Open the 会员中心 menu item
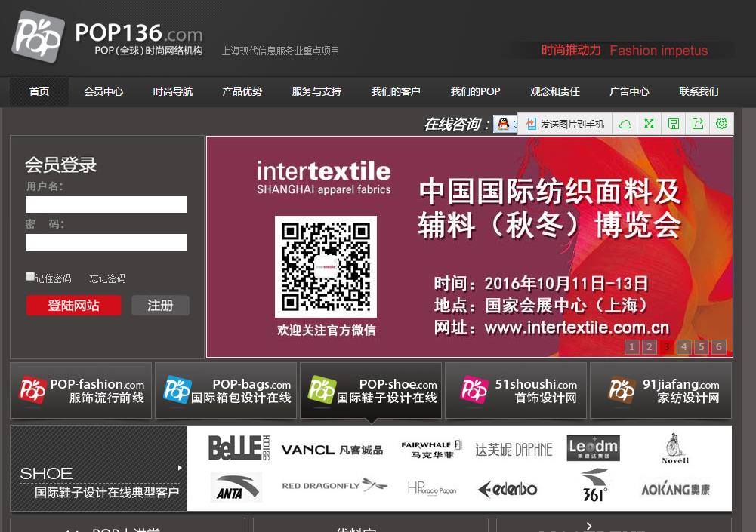This screenshot has height=532, width=756. pyautogui.click(x=103, y=91)
